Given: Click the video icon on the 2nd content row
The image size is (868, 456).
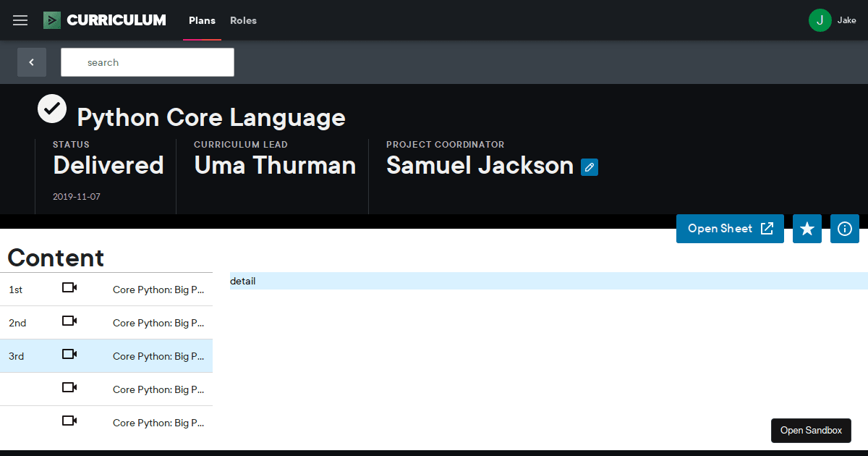Looking at the screenshot, I should [x=69, y=321].
